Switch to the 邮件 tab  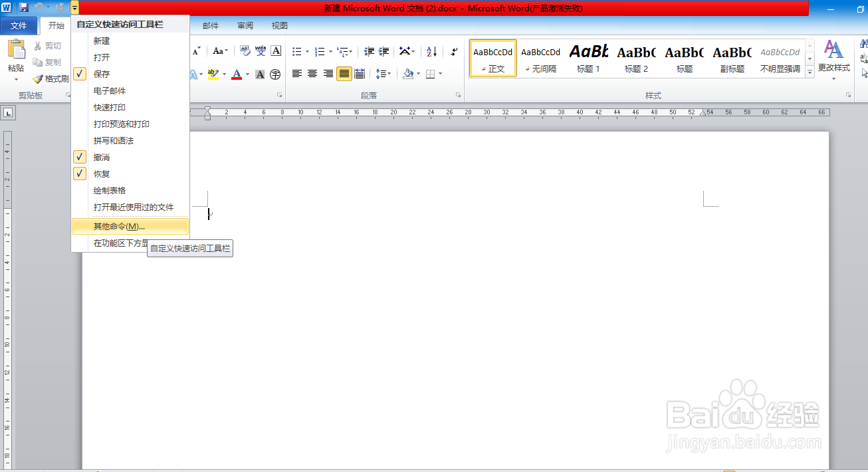[x=211, y=26]
